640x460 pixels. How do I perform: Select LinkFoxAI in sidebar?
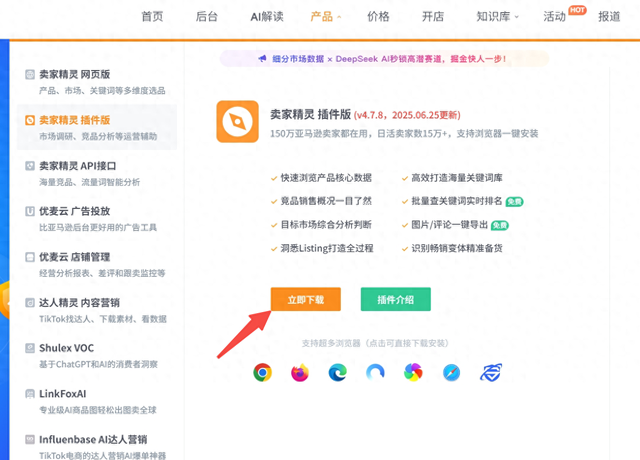pos(97,401)
